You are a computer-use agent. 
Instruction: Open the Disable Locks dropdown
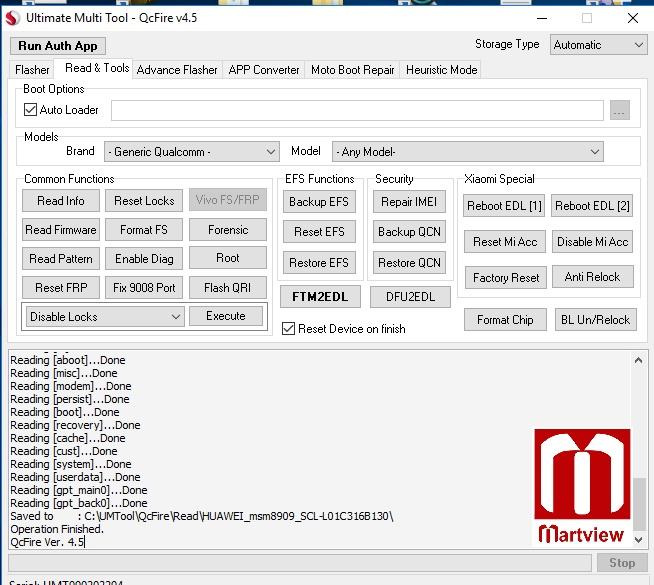105,316
